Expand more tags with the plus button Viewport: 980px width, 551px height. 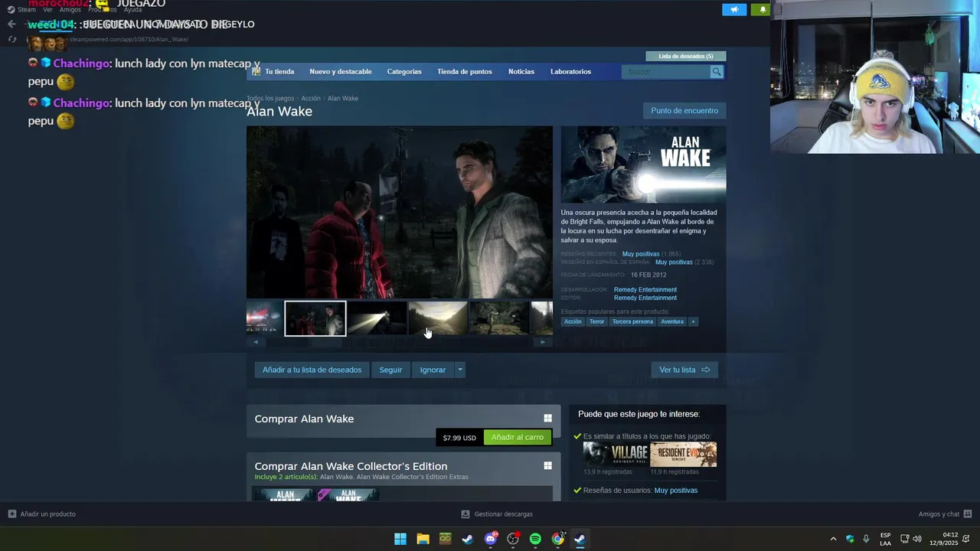693,321
